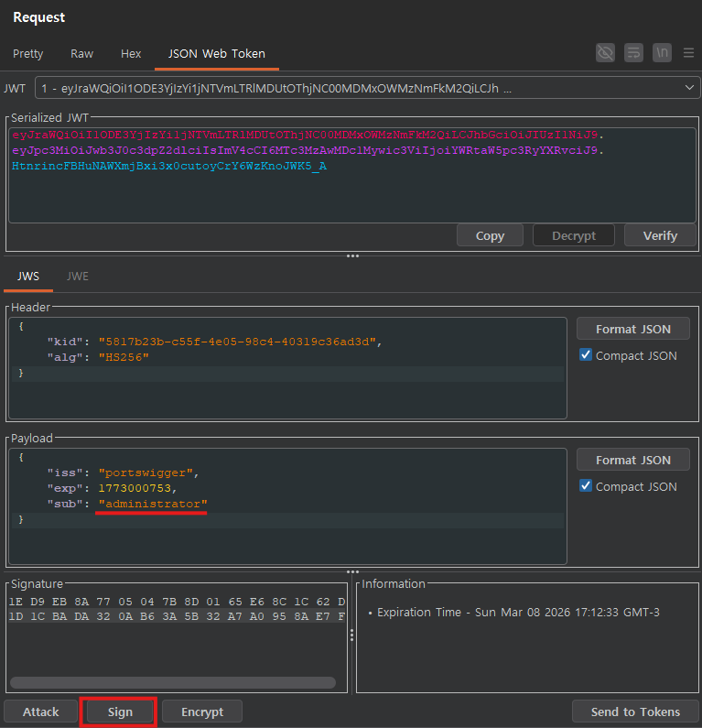
Task: Click the Signature horizontal scrollbar
Action: tap(172, 682)
